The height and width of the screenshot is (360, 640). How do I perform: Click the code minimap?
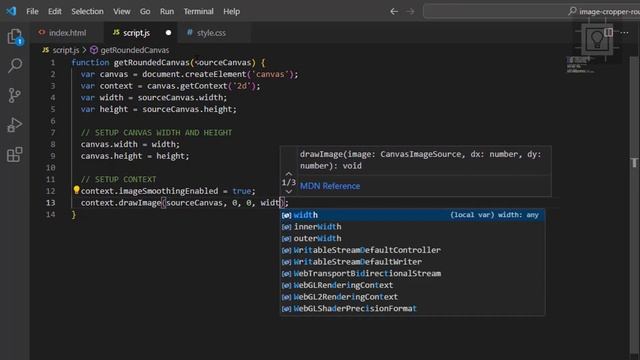click(580, 65)
